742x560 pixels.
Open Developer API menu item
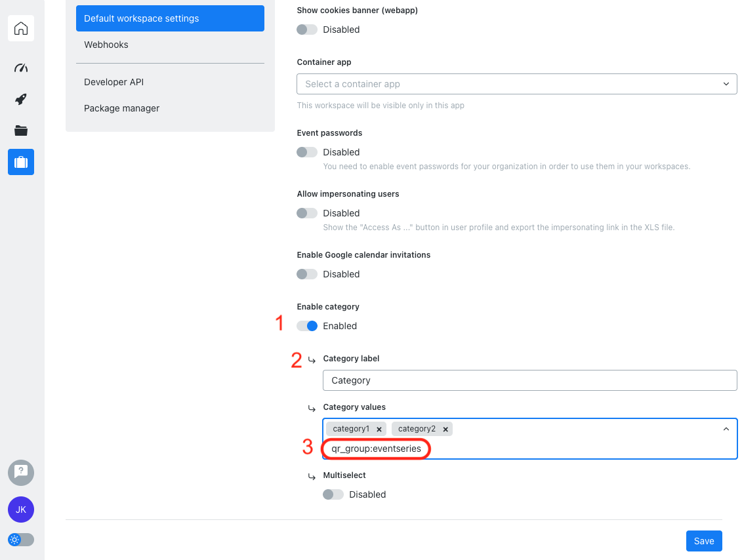[x=113, y=82]
